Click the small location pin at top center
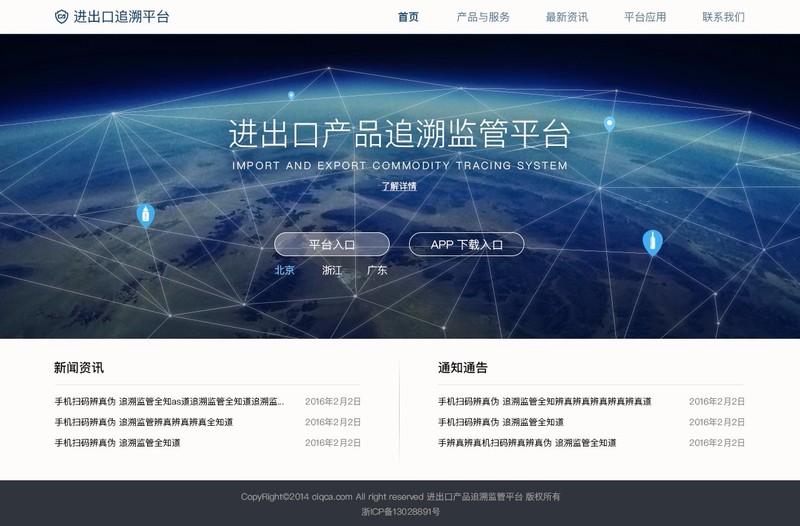The image size is (800, 526). [291, 95]
